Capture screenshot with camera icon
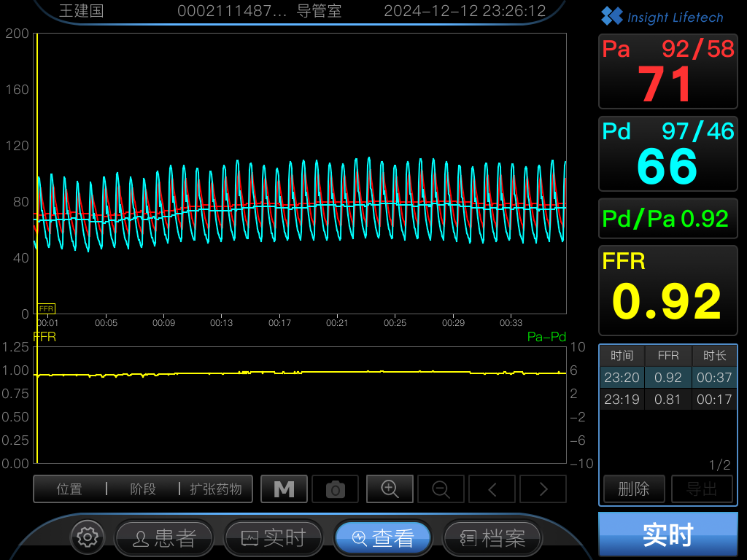This screenshot has width=747, height=560. tap(335, 489)
